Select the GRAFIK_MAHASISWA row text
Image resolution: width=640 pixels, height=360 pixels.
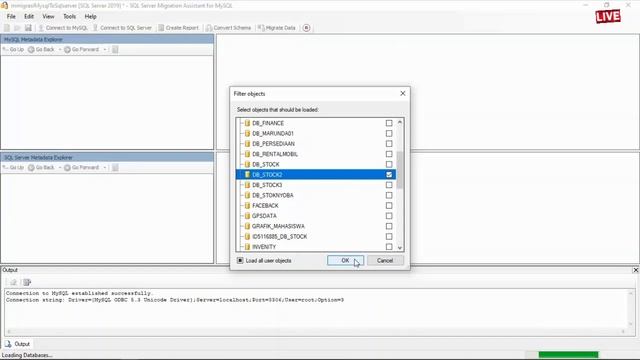click(x=278, y=226)
